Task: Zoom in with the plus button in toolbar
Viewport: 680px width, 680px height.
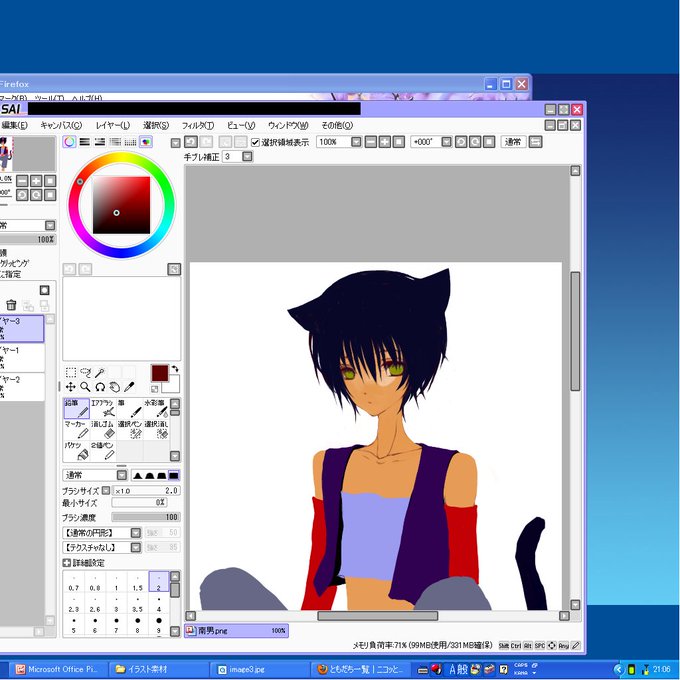Action: click(x=385, y=142)
